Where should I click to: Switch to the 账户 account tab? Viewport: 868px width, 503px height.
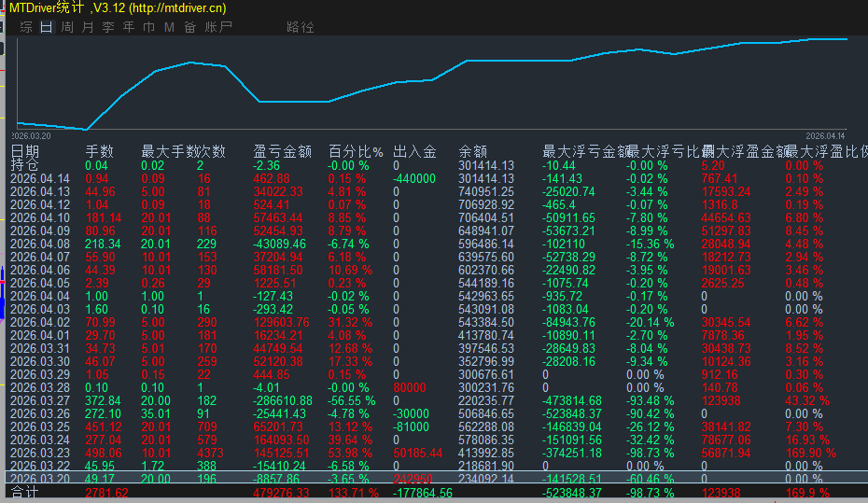(218, 27)
